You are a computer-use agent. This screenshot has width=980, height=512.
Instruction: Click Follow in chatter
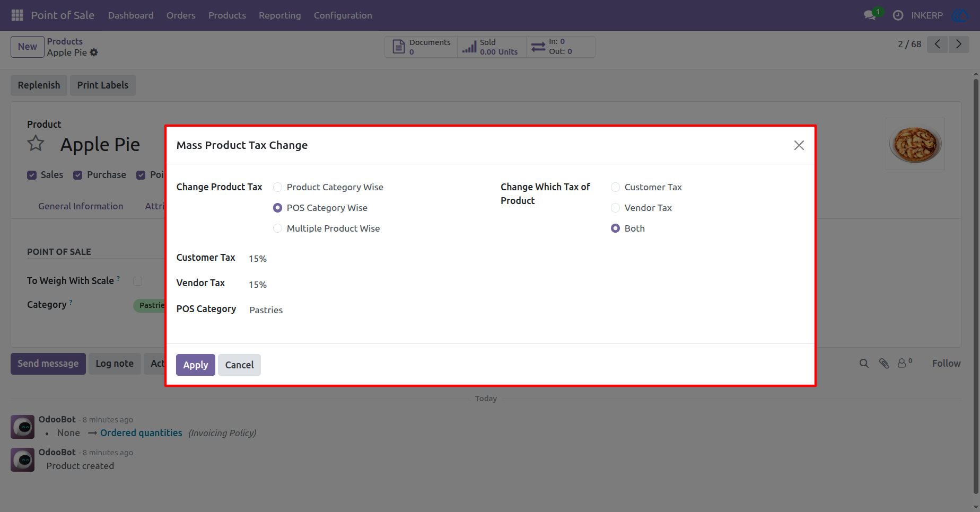pyautogui.click(x=946, y=364)
